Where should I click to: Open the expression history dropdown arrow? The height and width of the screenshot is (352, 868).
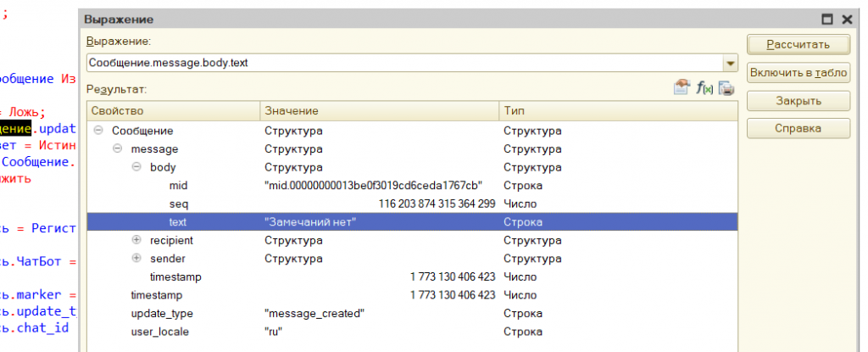click(731, 64)
